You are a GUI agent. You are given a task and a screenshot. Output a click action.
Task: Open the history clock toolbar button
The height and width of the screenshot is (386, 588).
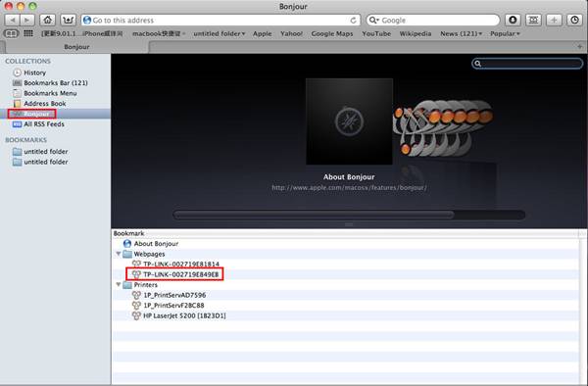tap(574, 20)
